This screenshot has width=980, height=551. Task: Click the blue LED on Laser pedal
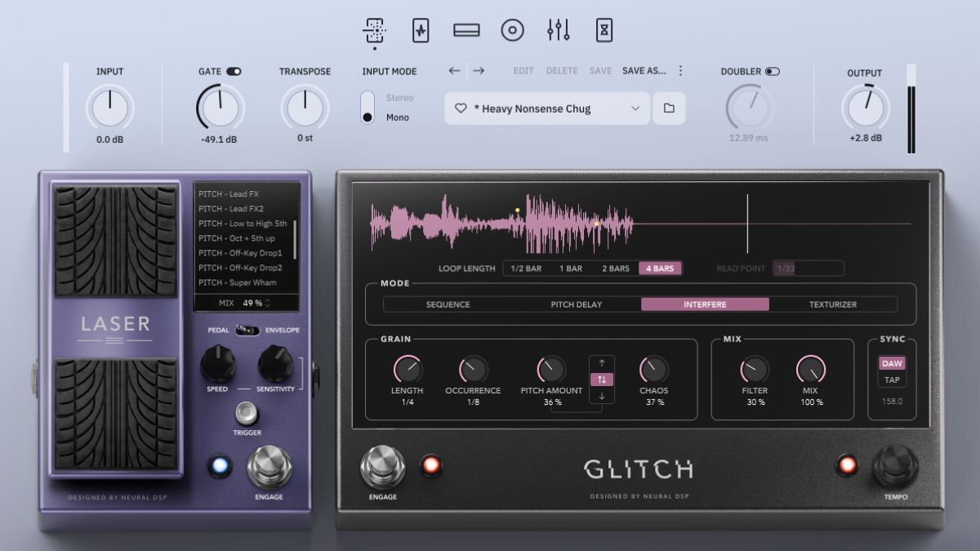pyautogui.click(x=219, y=467)
